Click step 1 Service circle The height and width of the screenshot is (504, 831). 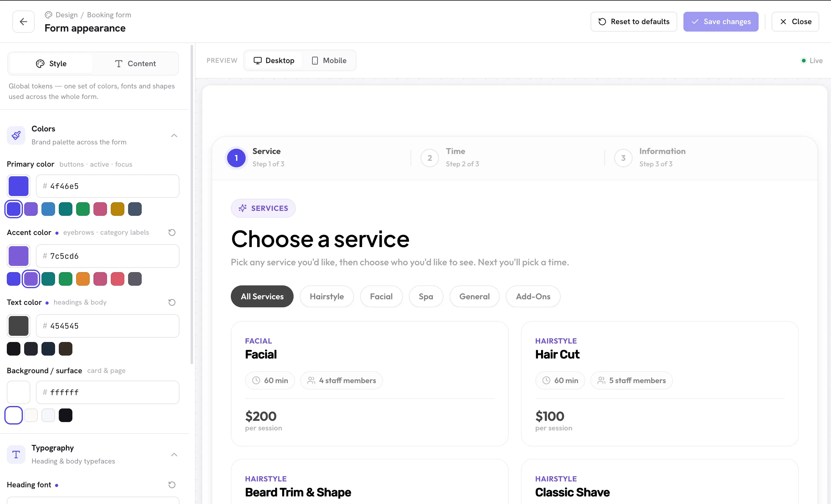236,158
